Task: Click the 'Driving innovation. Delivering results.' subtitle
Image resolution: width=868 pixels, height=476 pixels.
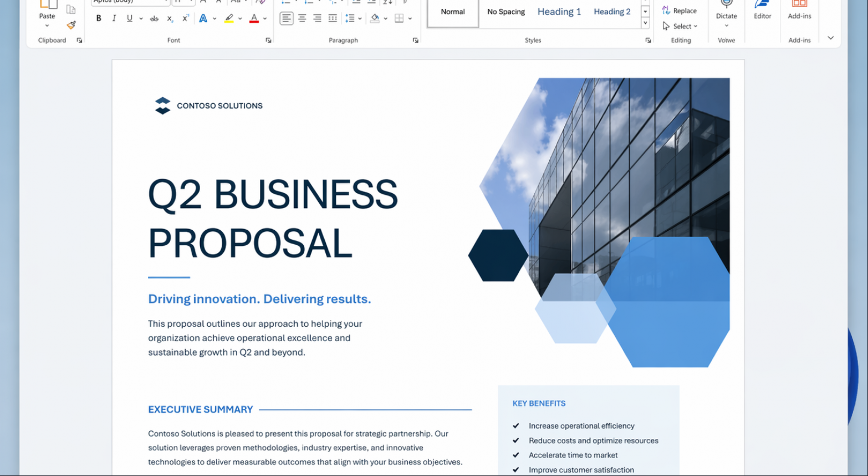Action: pos(259,299)
